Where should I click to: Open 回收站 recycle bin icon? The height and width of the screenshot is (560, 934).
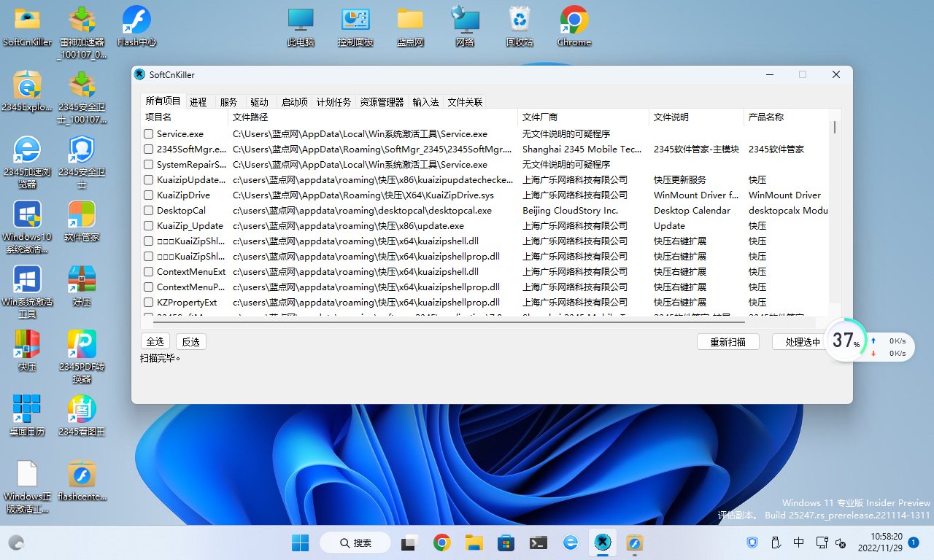pos(520,27)
